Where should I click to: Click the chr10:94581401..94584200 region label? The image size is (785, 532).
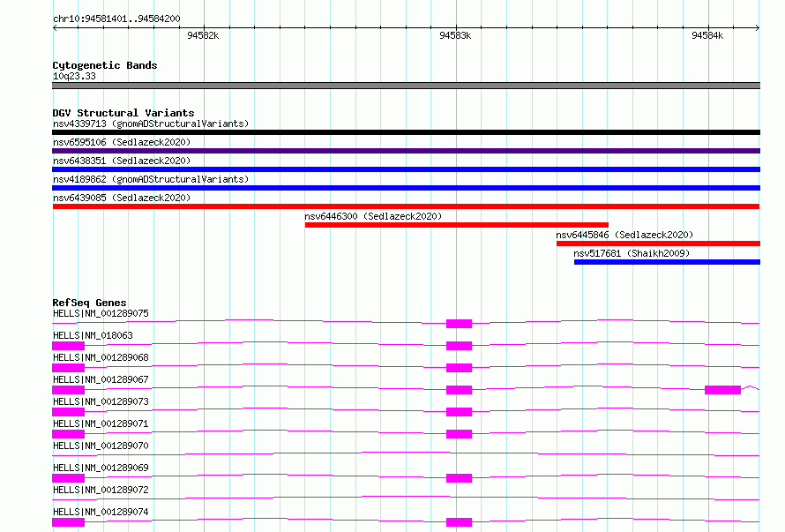[x=116, y=19]
